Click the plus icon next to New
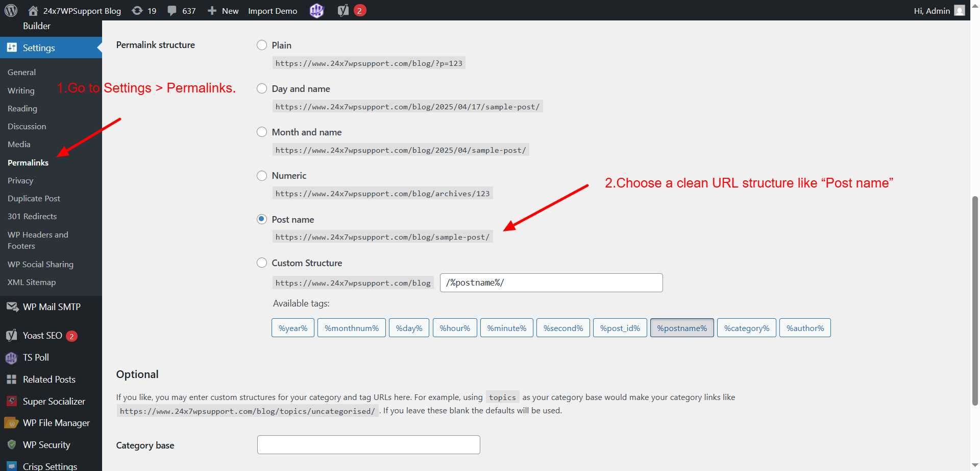The height and width of the screenshot is (471, 980). pos(212,10)
